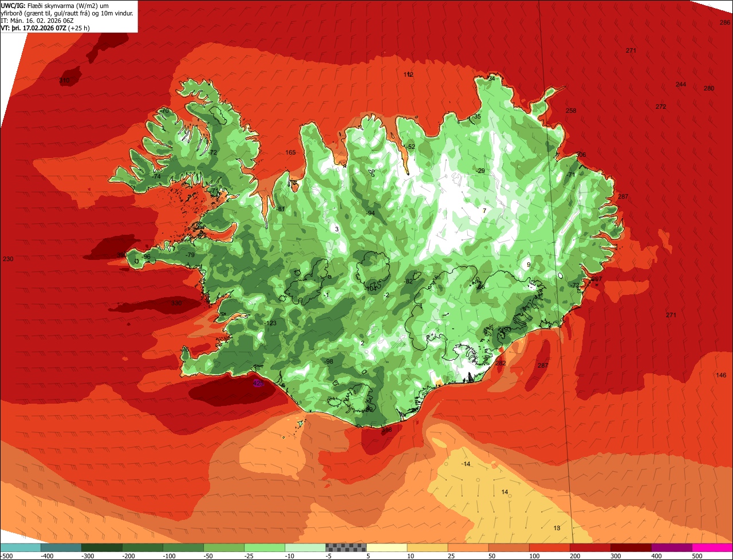Click the purple legend swatch between 400 and 500
The width and height of the screenshot is (733, 560).
pyautogui.click(x=672, y=547)
